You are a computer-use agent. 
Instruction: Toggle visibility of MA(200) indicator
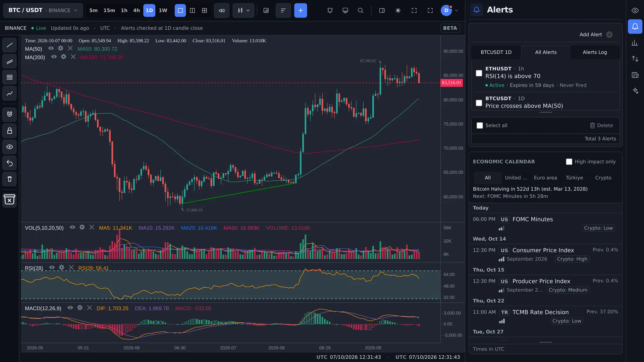pos(54,57)
